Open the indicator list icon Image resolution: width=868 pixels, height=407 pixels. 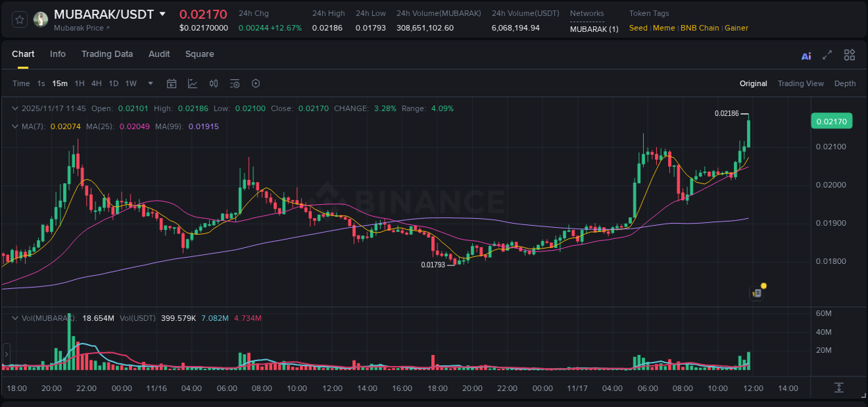pyautogui.click(x=234, y=83)
